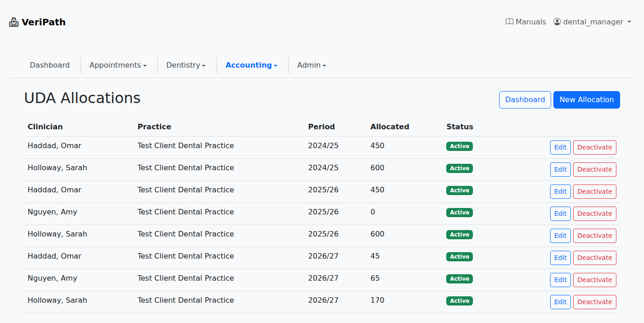Edit Nguyen, Amy 2026/27 allocation
The width and height of the screenshot is (644, 323).
point(560,280)
